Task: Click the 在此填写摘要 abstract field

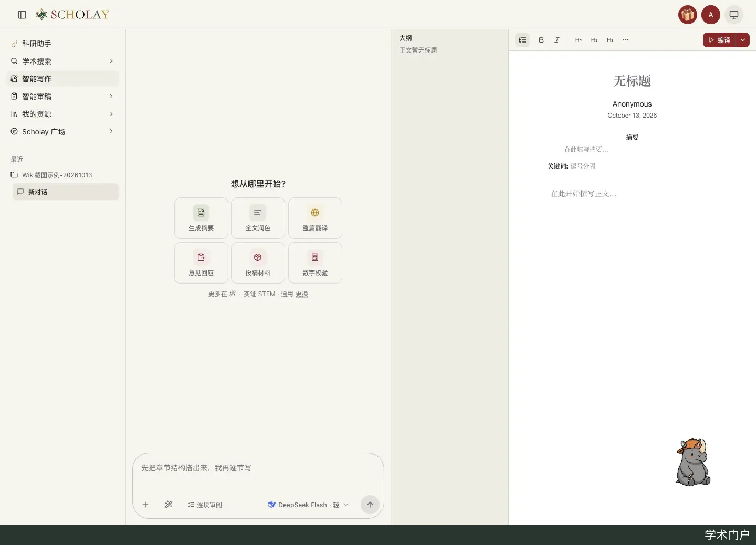Action: click(x=586, y=150)
